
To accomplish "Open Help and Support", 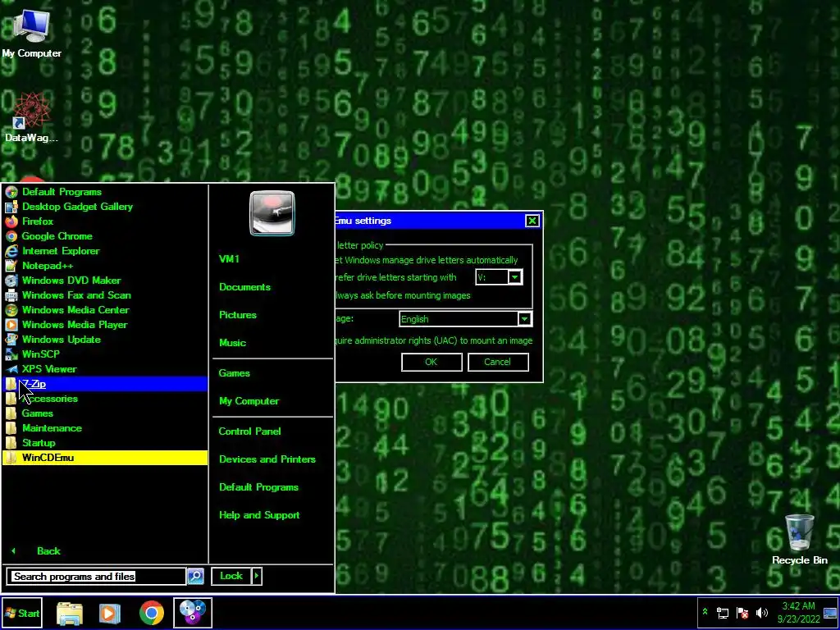I will 259,515.
